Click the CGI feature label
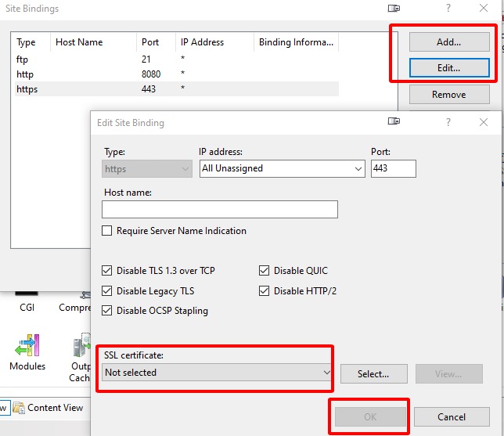504x436 pixels. click(x=27, y=308)
